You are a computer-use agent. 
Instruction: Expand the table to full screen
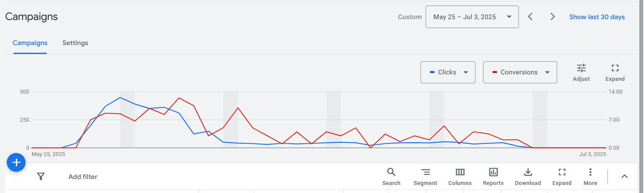[x=562, y=176]
